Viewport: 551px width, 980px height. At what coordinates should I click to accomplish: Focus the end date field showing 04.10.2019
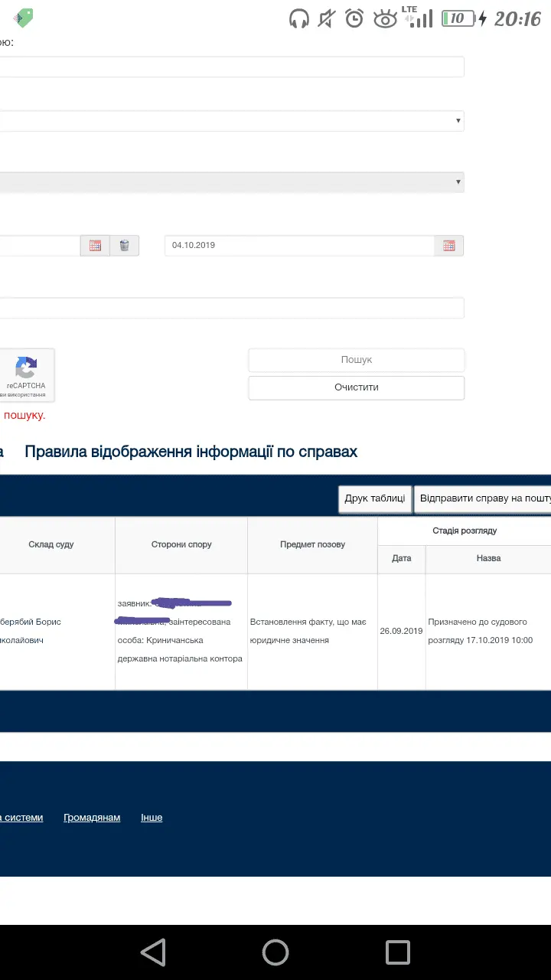pyautogui.click(x=298, y=246)
